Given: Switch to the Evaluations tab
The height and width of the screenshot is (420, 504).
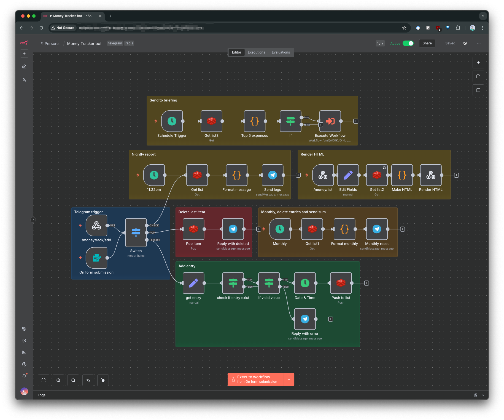Looking at the screenshot, I should [281, 52].
